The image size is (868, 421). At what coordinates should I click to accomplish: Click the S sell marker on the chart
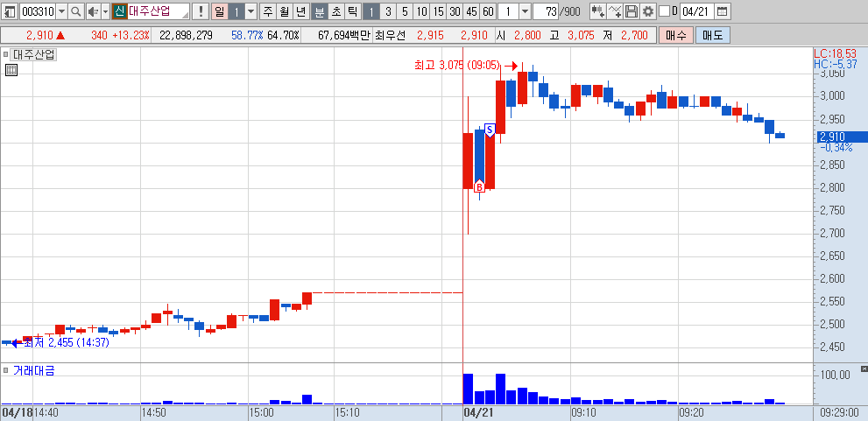490,130
